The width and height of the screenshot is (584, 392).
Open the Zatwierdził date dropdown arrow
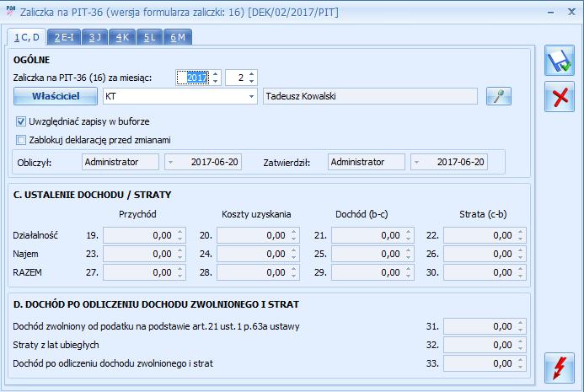tap(416, 162)
